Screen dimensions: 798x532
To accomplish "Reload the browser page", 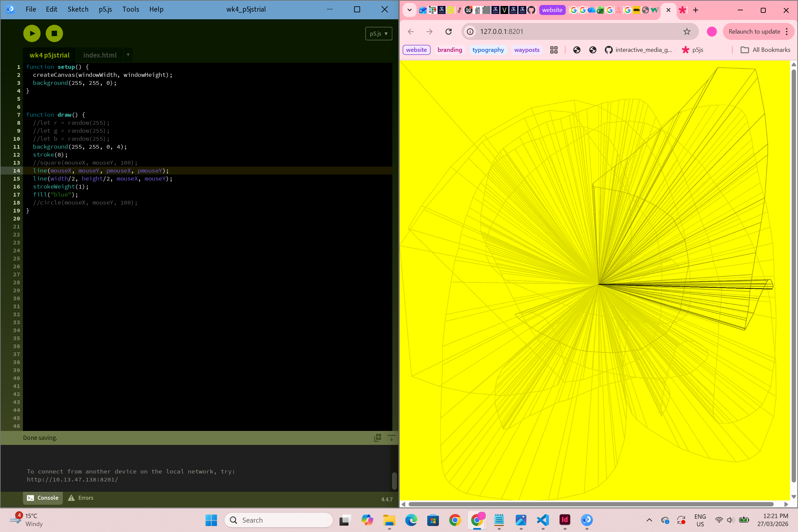I will click(x=449, y=32).
